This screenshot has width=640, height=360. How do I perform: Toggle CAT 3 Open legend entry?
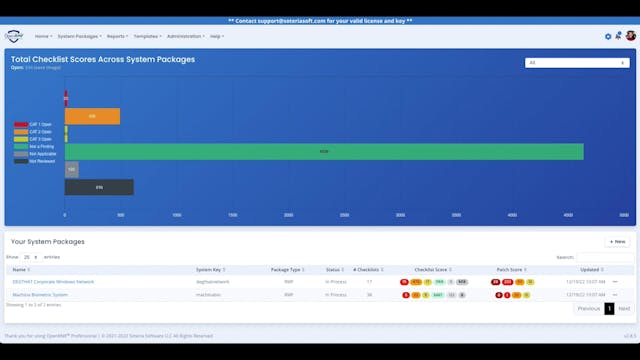tap(33, 139)
